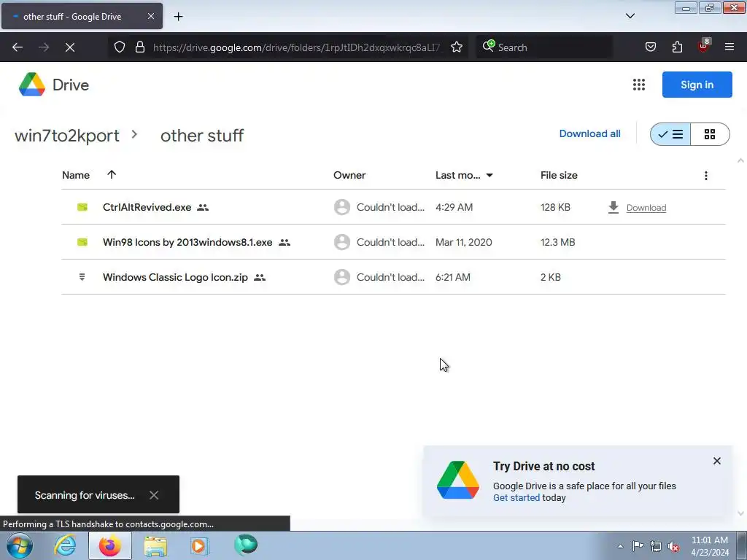The image size is (747, 560).
Task: Click the browser Search field
Action: click(544, 47)
